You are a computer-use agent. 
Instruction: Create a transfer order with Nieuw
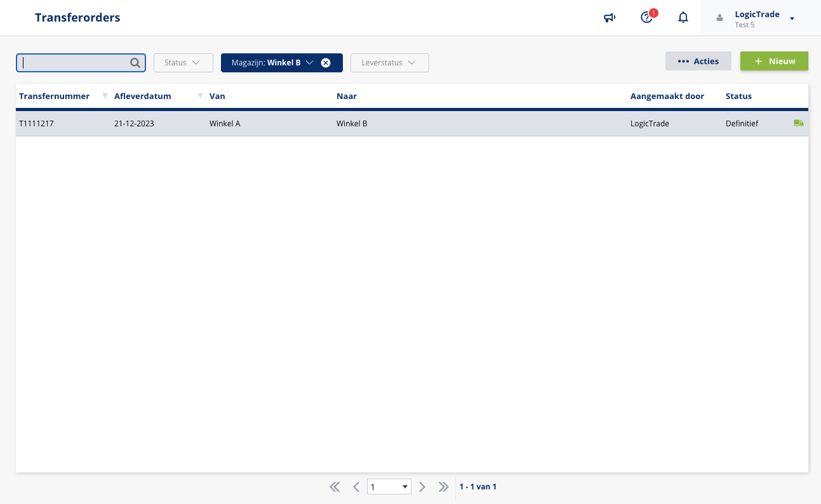(x=774, y=61)
